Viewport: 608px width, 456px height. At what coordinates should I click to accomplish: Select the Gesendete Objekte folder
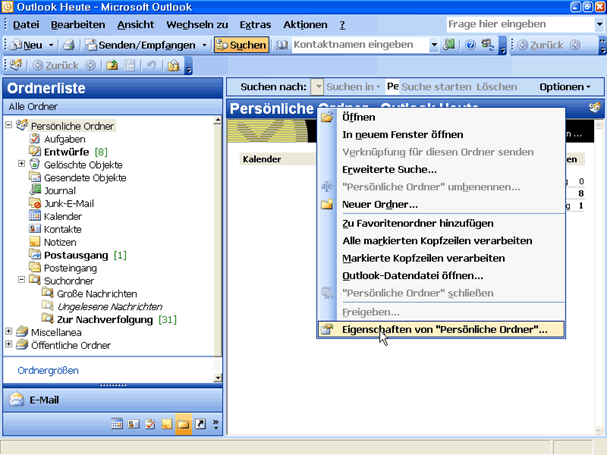[85, 178]
